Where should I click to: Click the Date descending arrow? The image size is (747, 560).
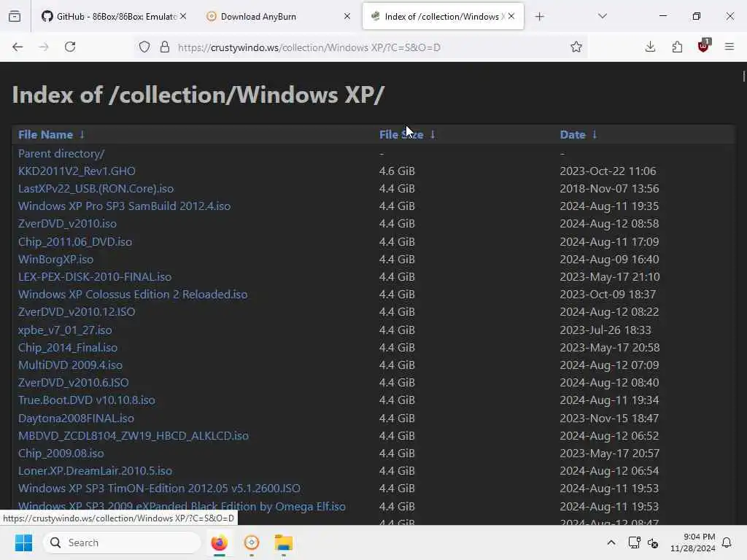coord(595,135)
